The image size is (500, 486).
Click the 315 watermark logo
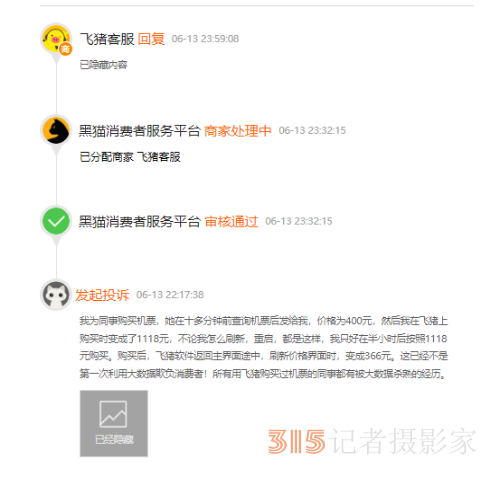(x=296, y=442)
